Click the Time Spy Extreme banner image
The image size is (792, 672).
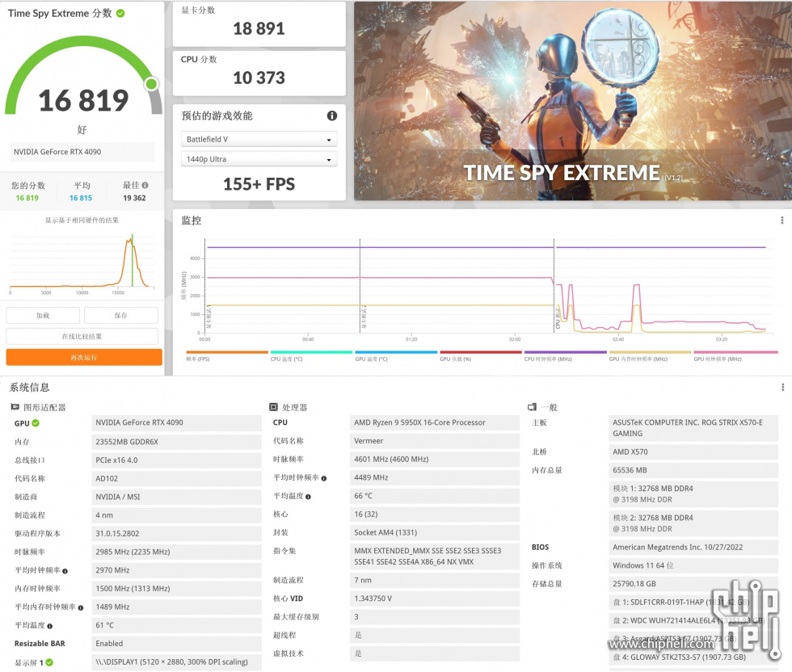coord(573,101)
